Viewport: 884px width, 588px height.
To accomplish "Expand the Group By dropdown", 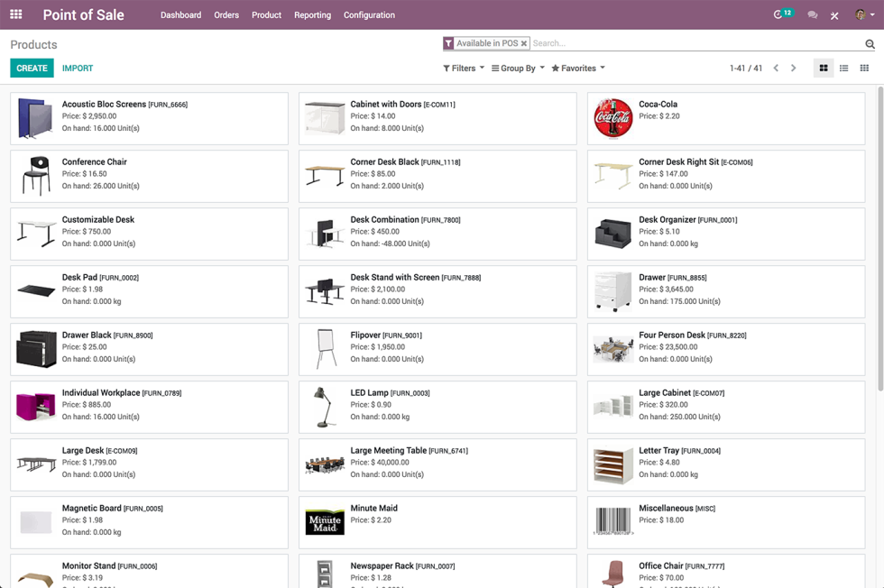I will click(x=517, y=68).
